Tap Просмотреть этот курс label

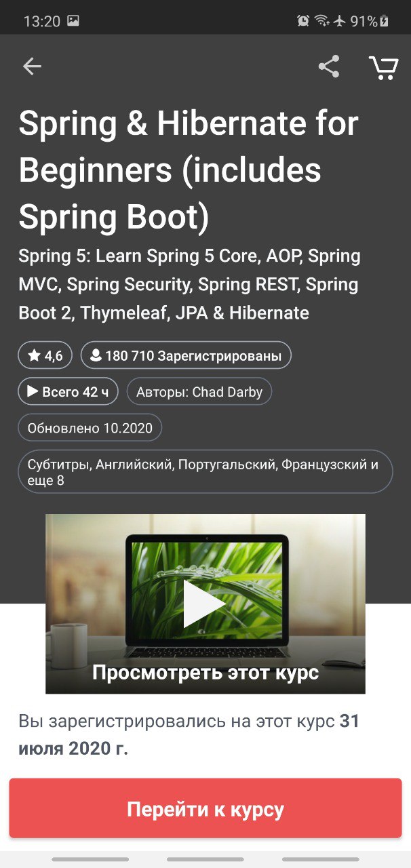click(206, 673)
